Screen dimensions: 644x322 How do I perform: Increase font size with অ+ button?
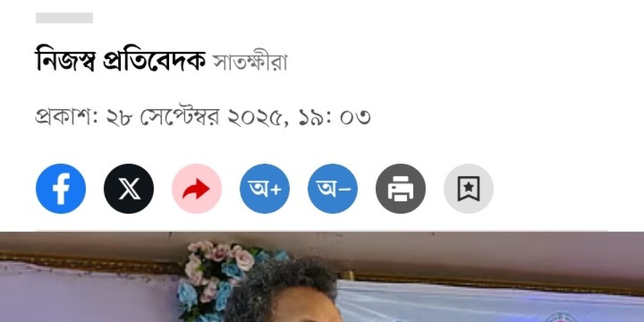coord(265,189)
